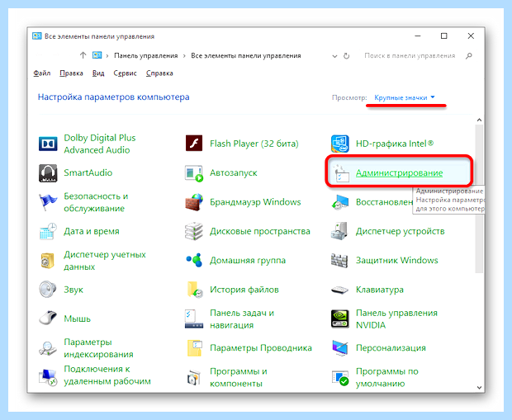
Task: Expand the chevron after Панель управления breadcrumb
Action: (x=184, y=56)
